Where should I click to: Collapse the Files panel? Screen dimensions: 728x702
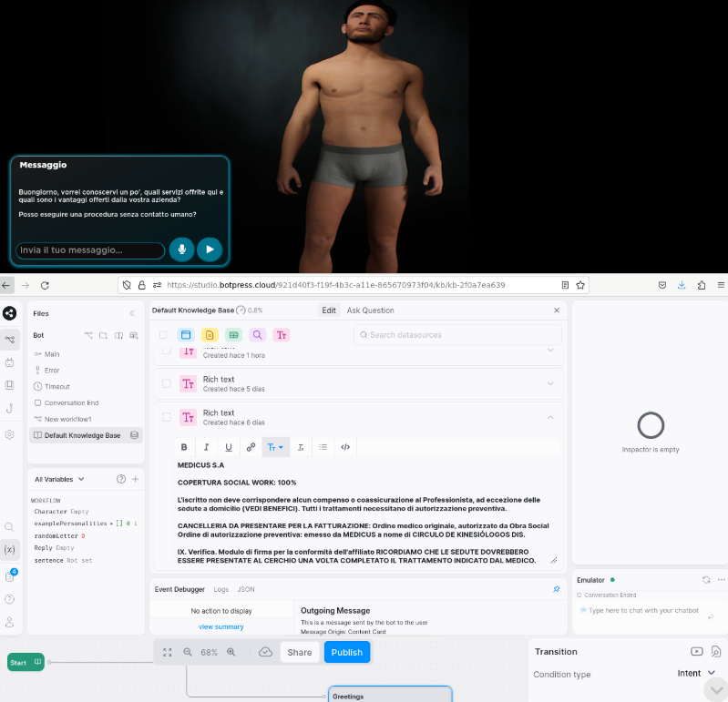click(132, 313)
